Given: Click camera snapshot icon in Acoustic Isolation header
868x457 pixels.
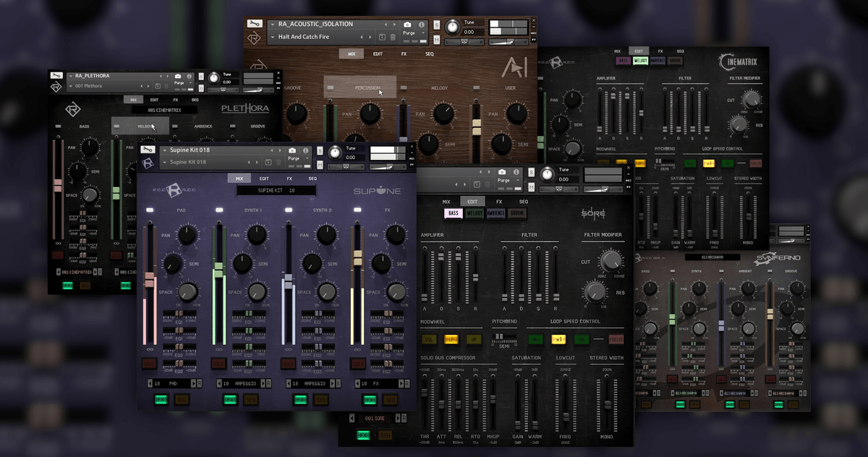Looking at the screenshot, I should click(407, 24).
